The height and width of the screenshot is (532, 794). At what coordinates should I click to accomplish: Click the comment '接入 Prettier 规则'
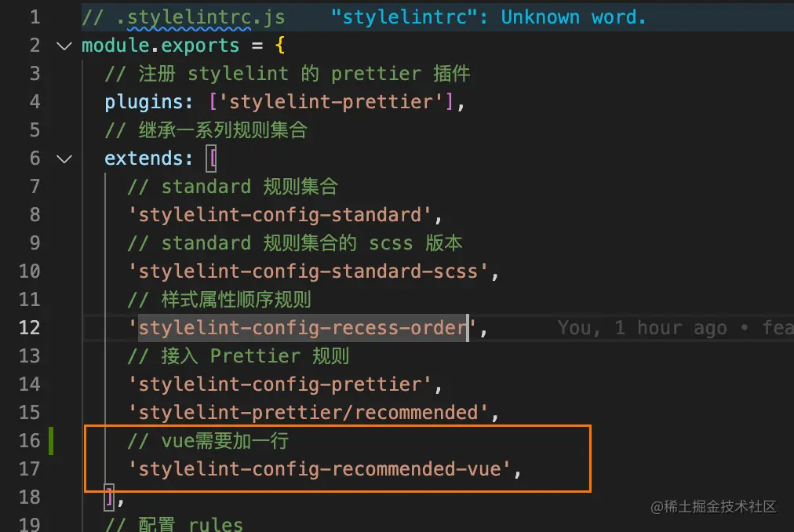click(x=238, y=356)
